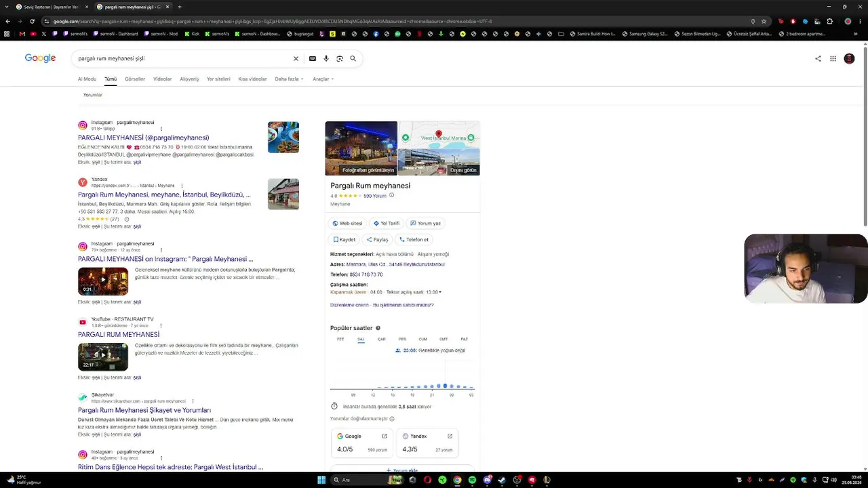Click the Google search input field
The width and height of the screenshot is (868, 488).
[183, 59]
